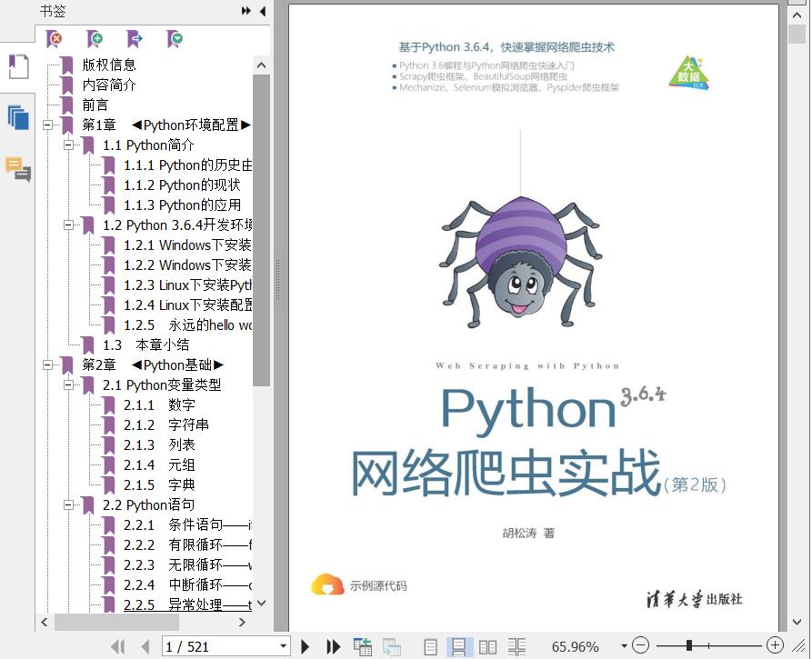Collapse the 2.1 Python变量类型 bookmark
Viewport: 812px width, 659px height.
(68, 385)
